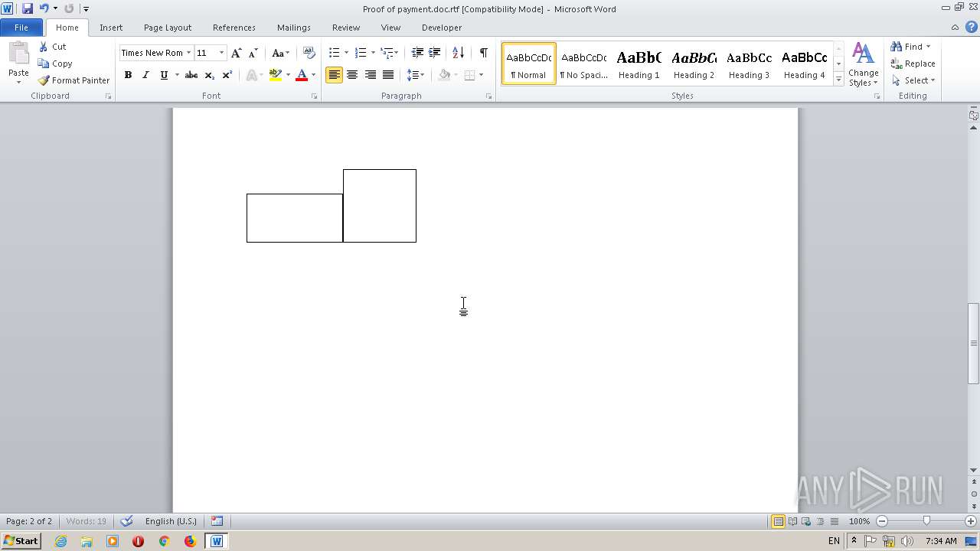Click Replace in Editing group
Viewport: 980px width, 551px height.
click(913, 64)
